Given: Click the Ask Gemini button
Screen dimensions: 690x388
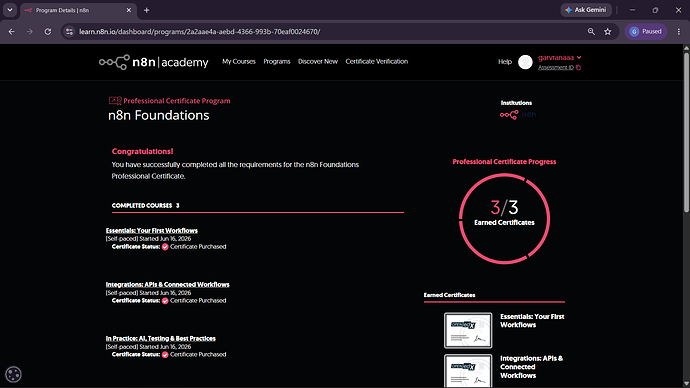Looking at the screenshot, I should click(586, 10).
